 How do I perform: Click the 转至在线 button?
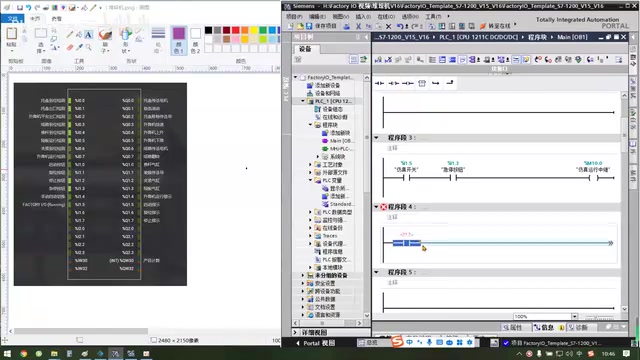point(495,26)
